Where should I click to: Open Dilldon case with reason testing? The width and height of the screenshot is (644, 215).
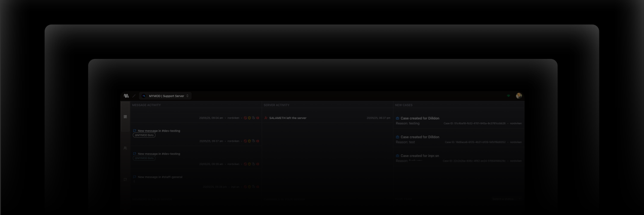pyautogui.click(x=420, y=118)
